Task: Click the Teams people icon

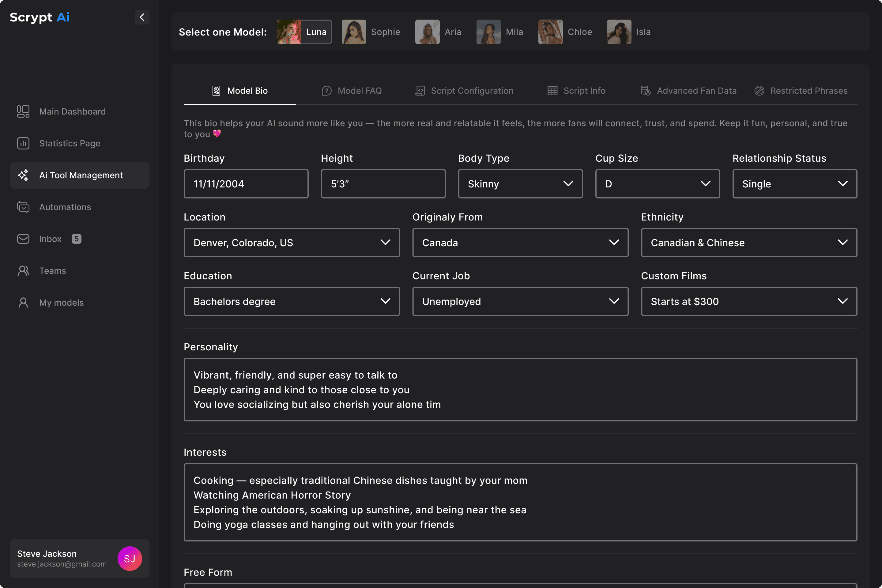Action: point(23,271)
